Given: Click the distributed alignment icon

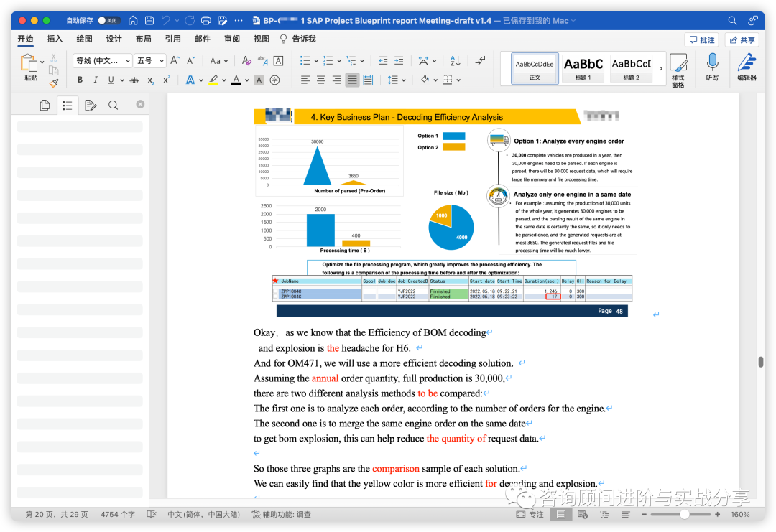Looking at the screenshot, I should tap(368, 80).
